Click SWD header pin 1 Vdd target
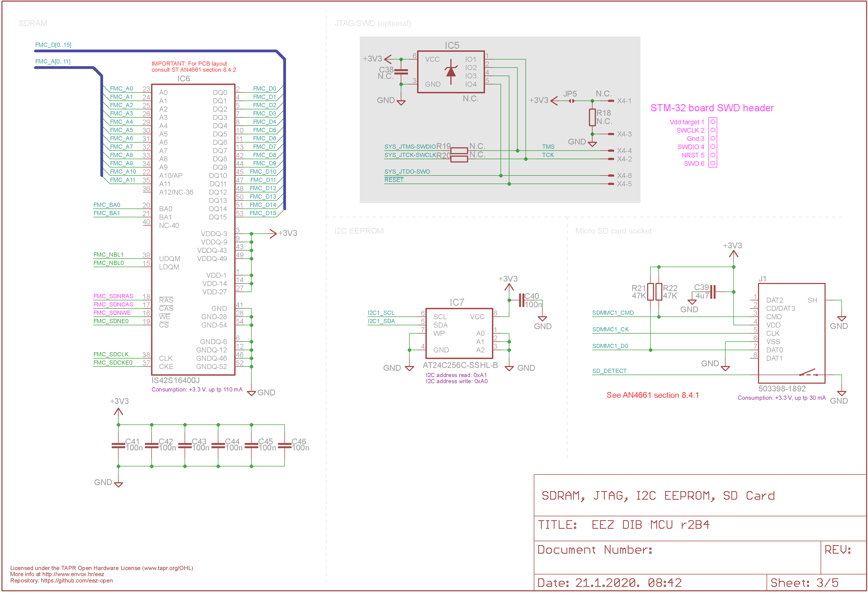 coord(713,122)
